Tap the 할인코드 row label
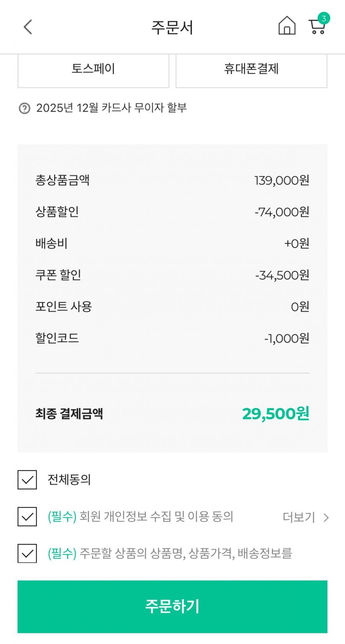 (57, 338)
